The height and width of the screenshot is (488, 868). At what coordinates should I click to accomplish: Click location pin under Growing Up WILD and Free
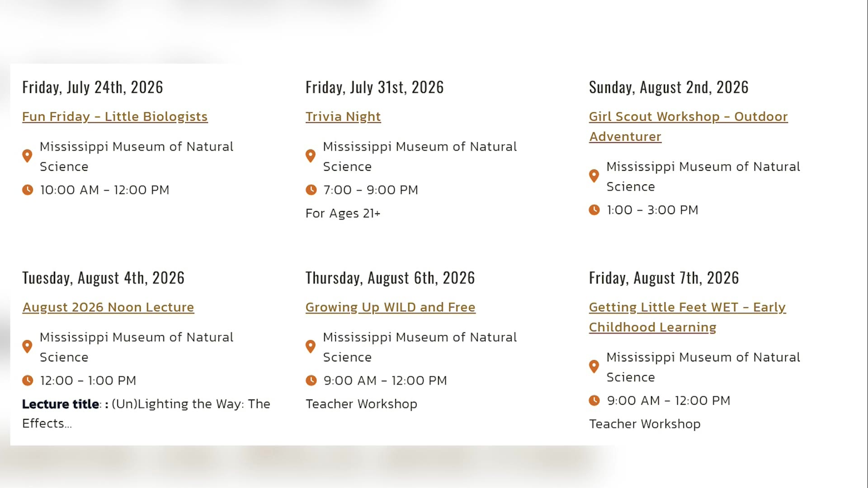(x=311, y=347)
